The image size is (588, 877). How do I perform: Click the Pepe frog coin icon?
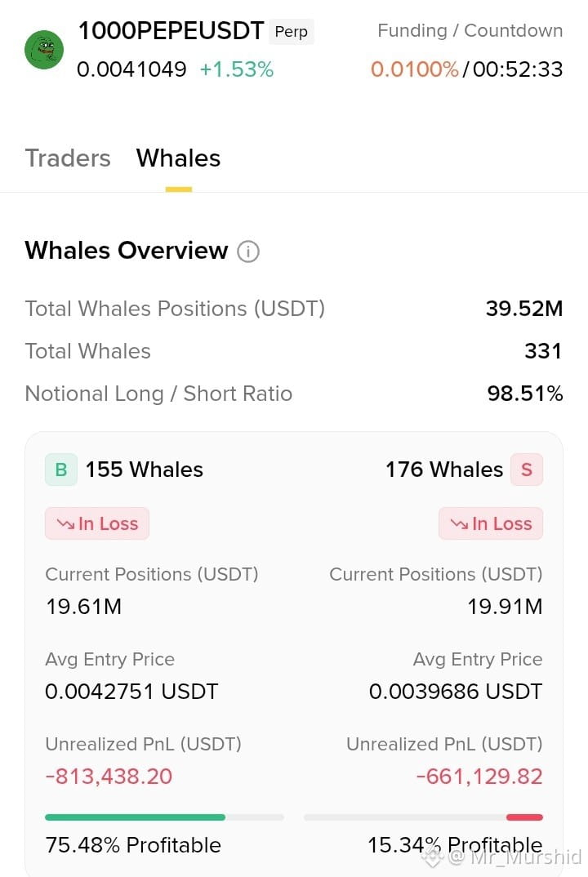coord(44,50)
